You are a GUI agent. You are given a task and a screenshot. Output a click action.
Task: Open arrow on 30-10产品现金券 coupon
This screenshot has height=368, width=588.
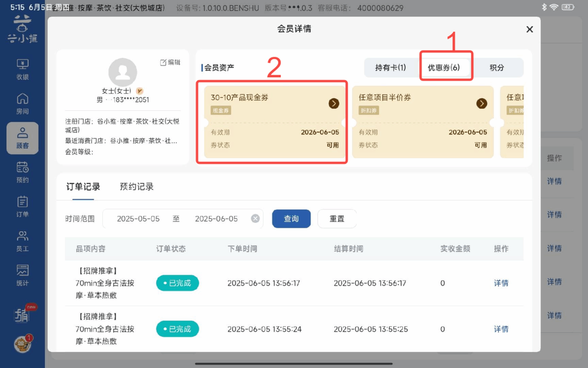coord(334,103)
